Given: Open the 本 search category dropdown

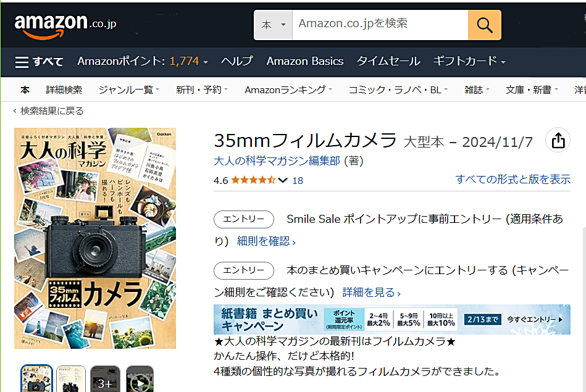Looking at the screenshot, I should 274,25.
